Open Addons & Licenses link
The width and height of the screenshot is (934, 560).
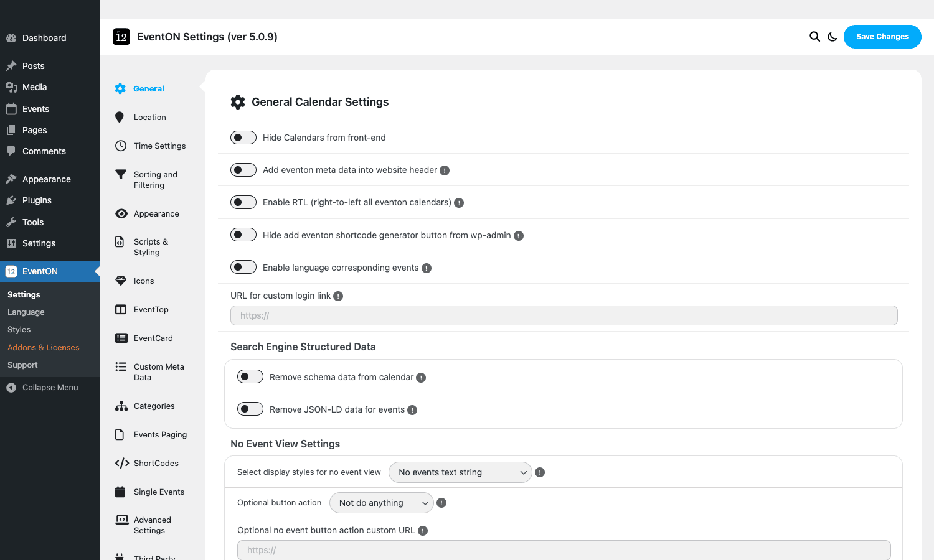pyautogui.click(x=44, y=348)
